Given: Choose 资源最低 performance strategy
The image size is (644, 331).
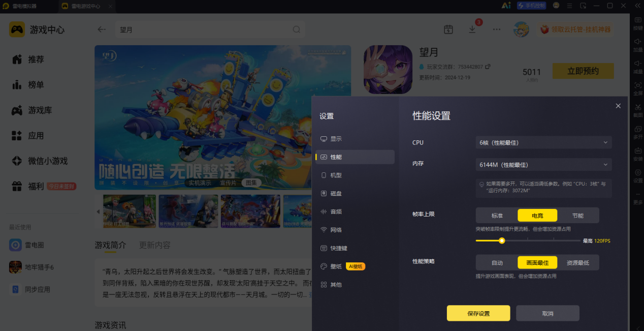Looking at the screenshot, I should tap(578, 263).
